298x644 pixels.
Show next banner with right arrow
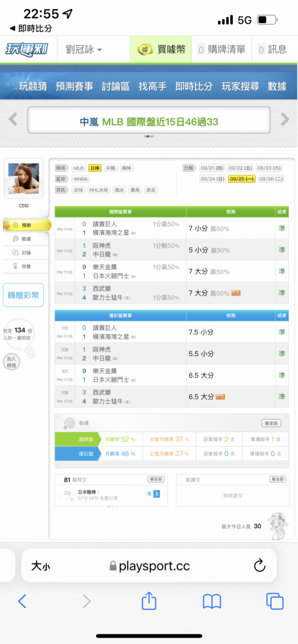pos(285,120)
